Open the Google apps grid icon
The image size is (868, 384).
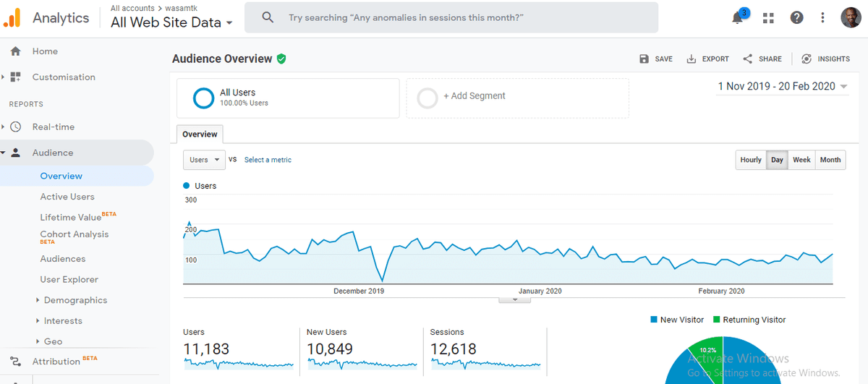coord(768,17)
